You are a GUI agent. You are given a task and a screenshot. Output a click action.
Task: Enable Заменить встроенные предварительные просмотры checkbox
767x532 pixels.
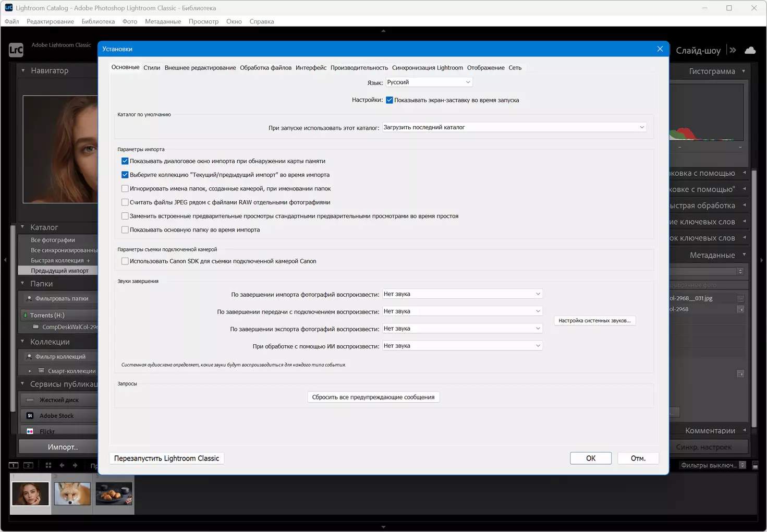125,216
